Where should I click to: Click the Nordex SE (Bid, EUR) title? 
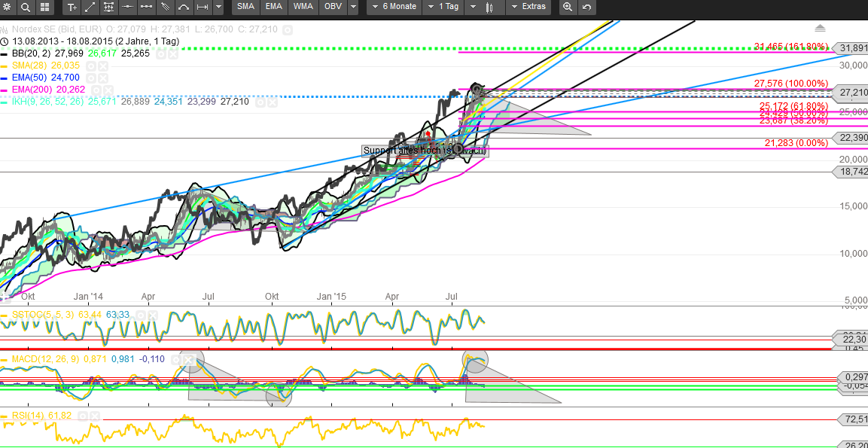tap(56, 29)
